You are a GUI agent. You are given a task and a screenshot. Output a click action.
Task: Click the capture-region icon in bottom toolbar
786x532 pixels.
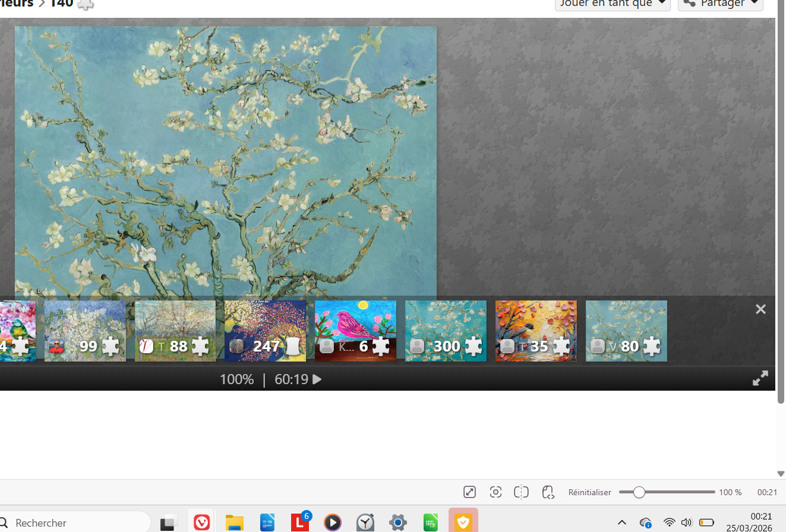pyautogui.click(x=495, y=492)
